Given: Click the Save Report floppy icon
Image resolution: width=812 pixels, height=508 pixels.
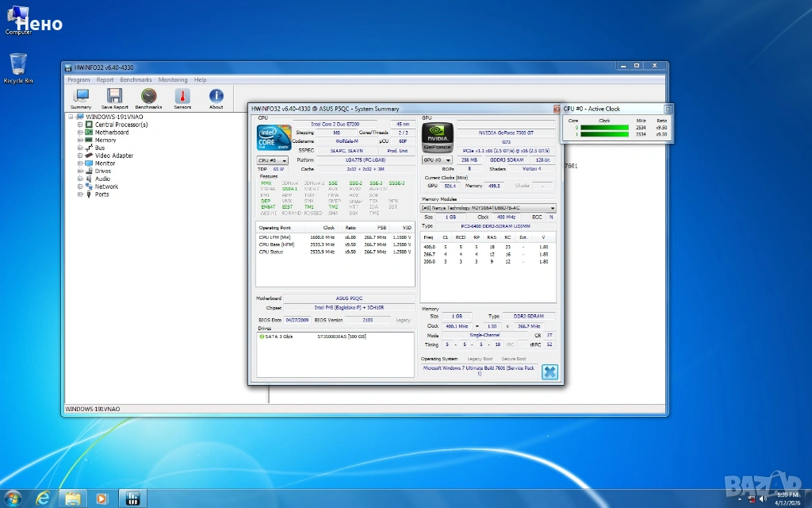Looking at the screenshot, I should coord(114,98).
